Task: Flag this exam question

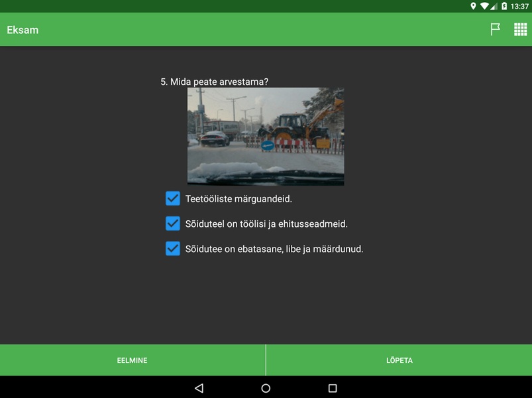Action: pos(495,30)
